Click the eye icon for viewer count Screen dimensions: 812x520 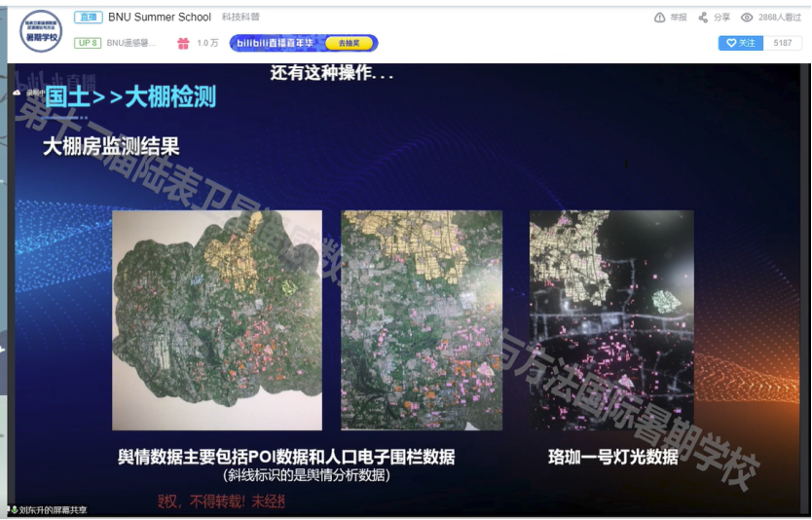point(747,18)
